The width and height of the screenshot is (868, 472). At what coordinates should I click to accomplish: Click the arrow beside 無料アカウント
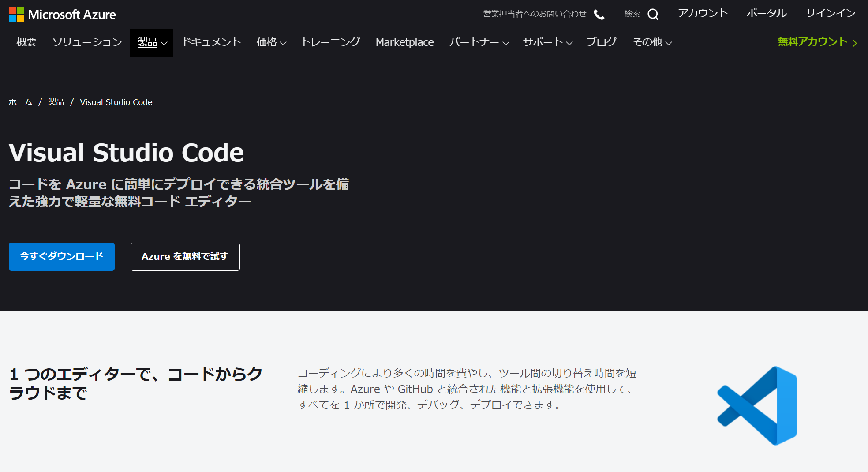855,43
